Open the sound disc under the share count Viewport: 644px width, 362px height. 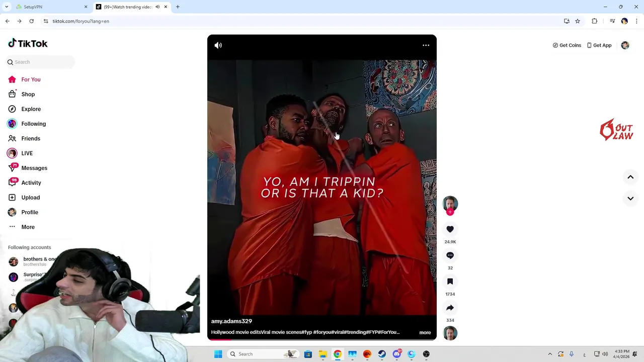coord(450,333)
